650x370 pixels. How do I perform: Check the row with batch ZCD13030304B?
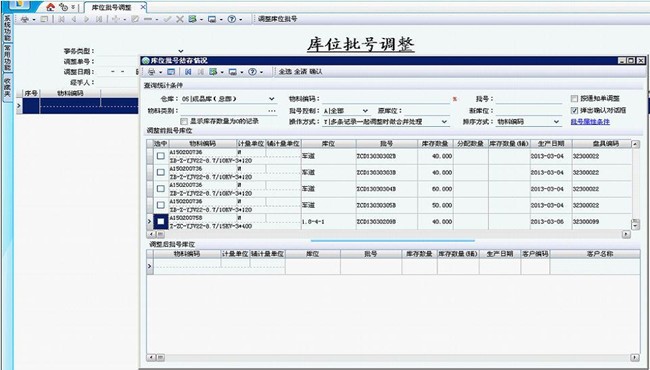coord(161,189)
